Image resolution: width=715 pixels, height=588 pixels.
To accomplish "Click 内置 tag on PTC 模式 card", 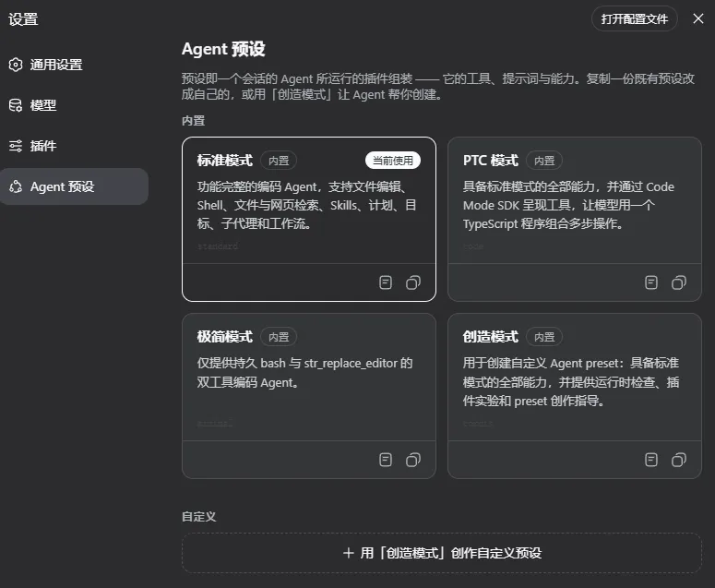I will click(x=544, y=161).
